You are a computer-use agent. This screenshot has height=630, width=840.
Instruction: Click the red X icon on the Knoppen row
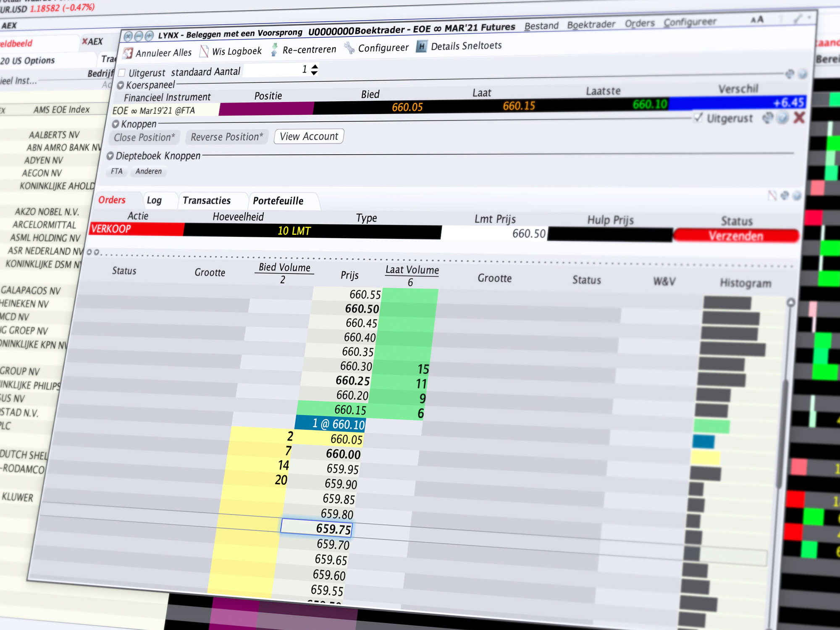(799, 118)
